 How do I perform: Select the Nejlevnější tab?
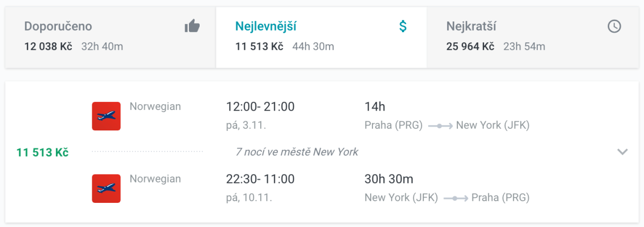266,26
